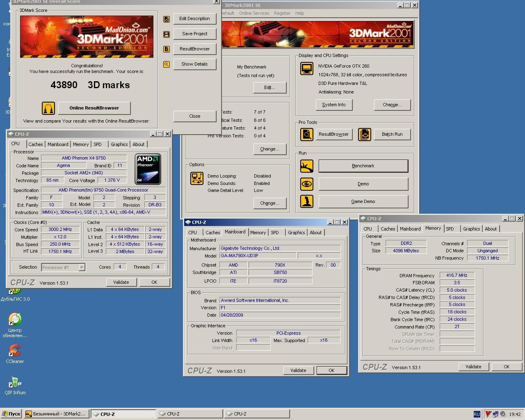
Task: Click the Edit Description button
Action: (x=194, y=18)
